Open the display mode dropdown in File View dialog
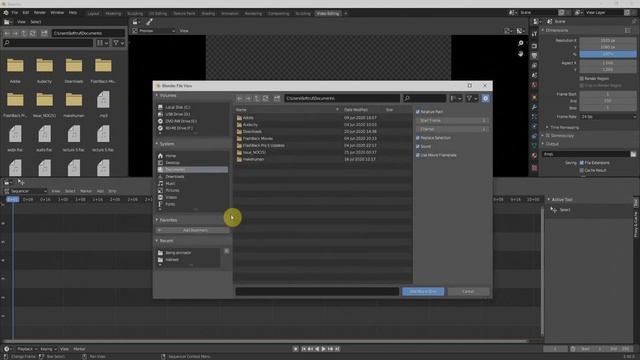The image size is (640, 360). point(456,98)
